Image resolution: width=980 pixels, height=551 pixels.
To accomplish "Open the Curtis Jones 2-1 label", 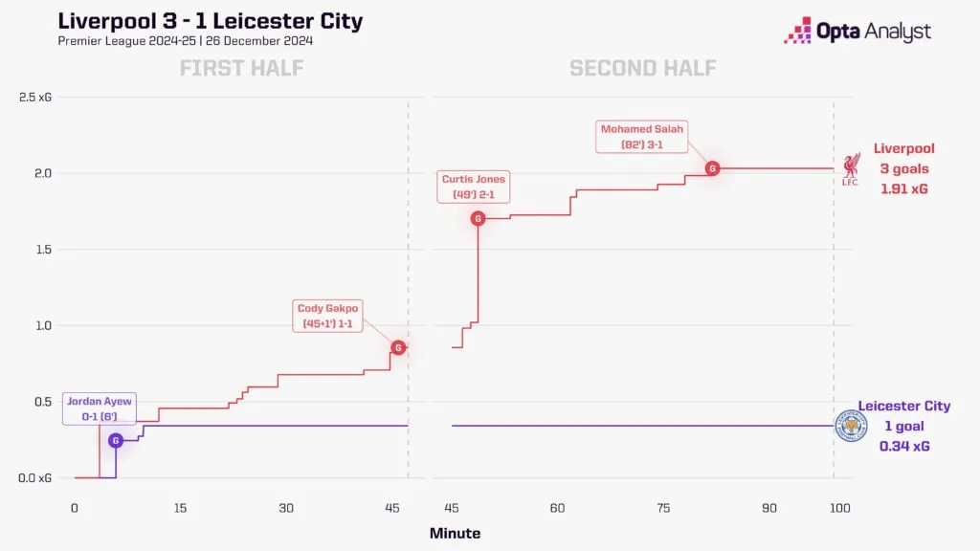I will [473, 187].
